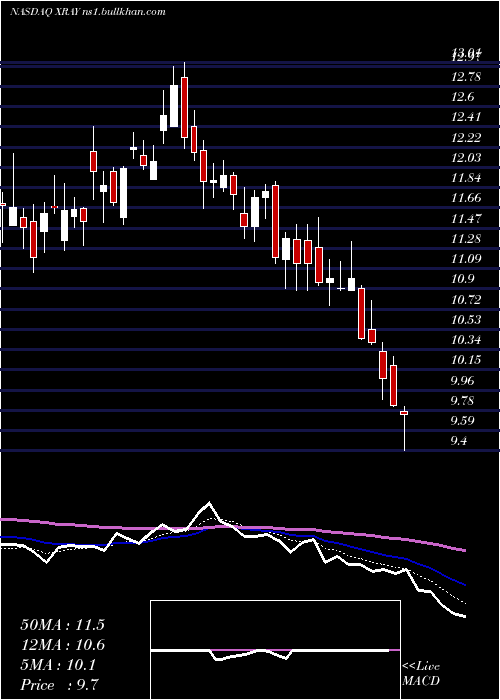Click the 10.53 price axis label
Screen dimensions: 500x700
466,319
